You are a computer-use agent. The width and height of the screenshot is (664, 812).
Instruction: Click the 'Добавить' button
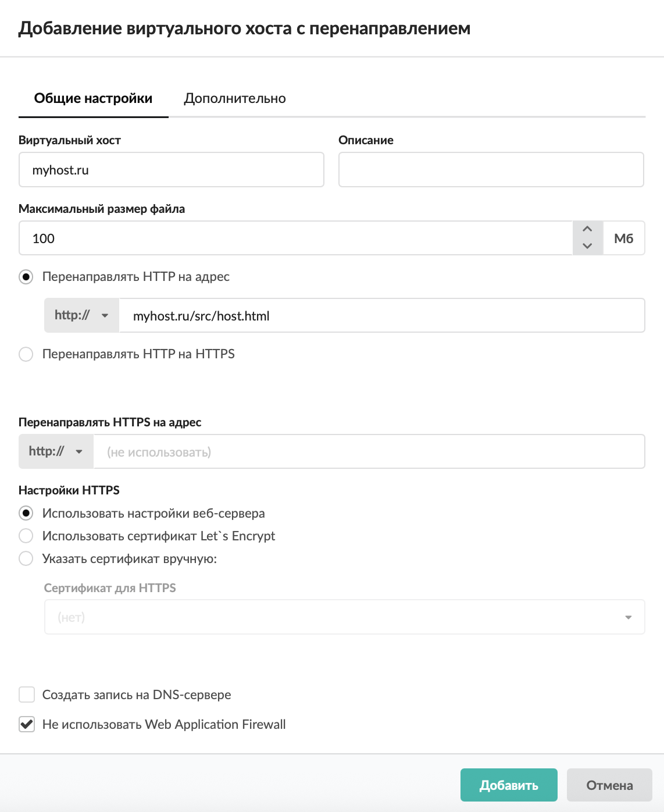(509, 785)
